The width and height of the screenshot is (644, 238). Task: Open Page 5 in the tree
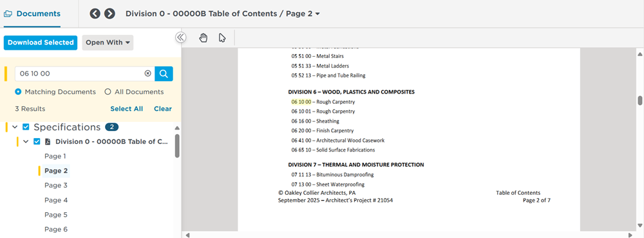click(x=56, y=215)
